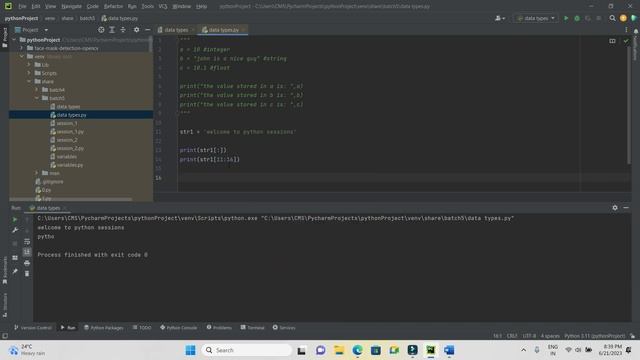Open Run panel settings gear
Image resolution: width=640 pixels, height=360 pixels.
click(615, 208)
